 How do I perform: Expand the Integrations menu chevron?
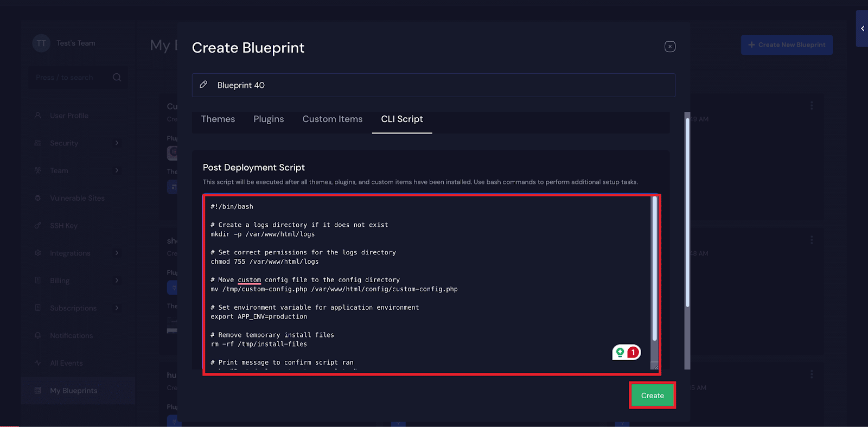117,253
